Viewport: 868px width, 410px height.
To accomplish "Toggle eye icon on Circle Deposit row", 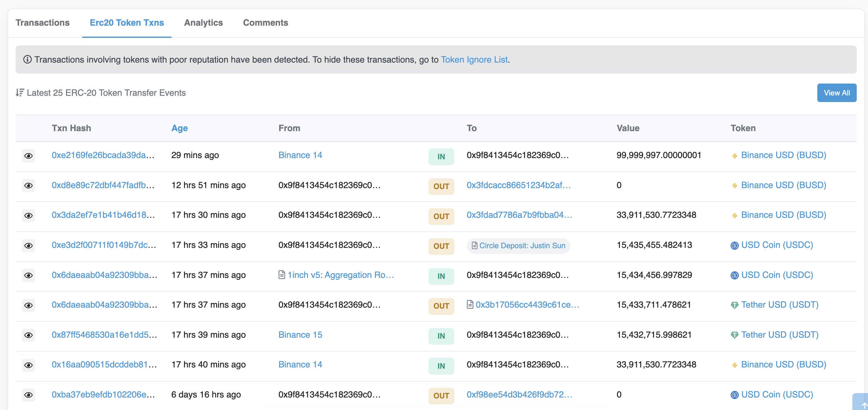I will click(x=29, y=245).
